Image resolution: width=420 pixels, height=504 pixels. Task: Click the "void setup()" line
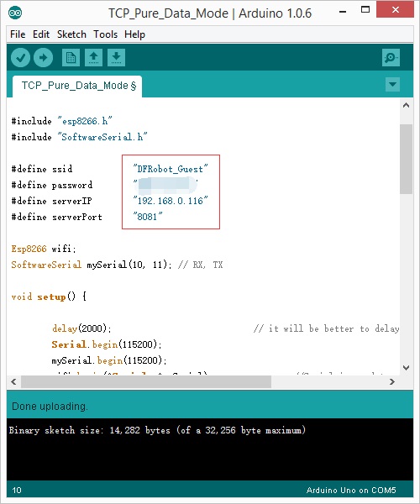pos(49,297)
